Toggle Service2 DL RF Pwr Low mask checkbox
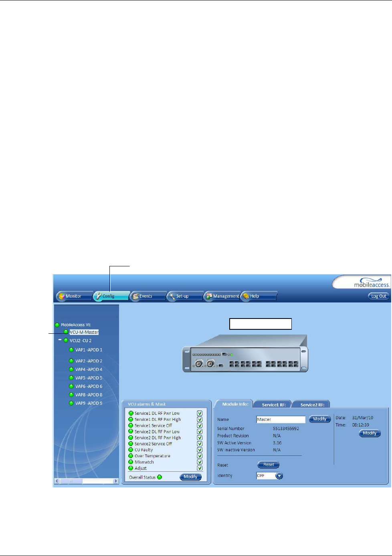This screenshot has width=392, height=556. coord(200,432)
